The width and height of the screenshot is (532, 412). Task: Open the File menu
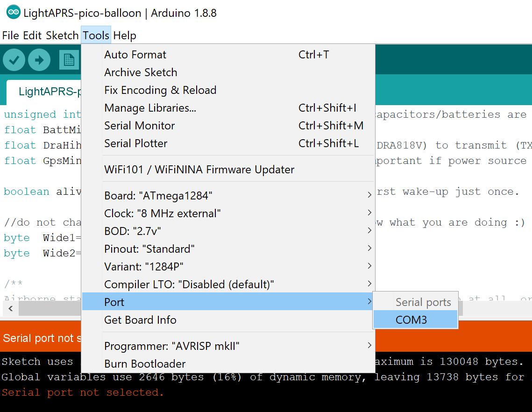click(11, 36)
